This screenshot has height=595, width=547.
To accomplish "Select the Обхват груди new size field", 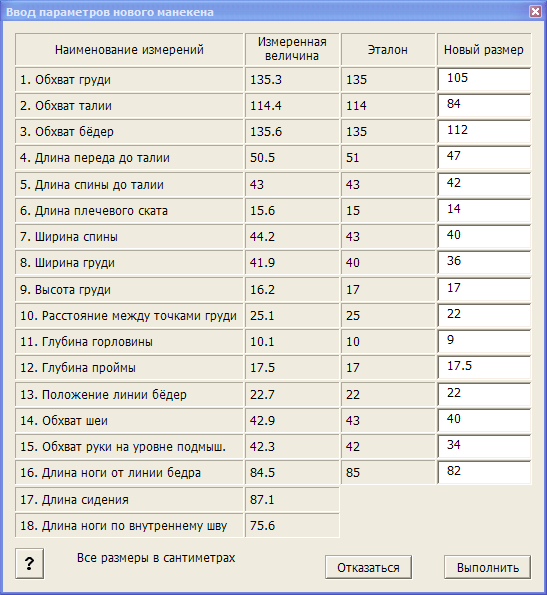I will tap(484, 79).
